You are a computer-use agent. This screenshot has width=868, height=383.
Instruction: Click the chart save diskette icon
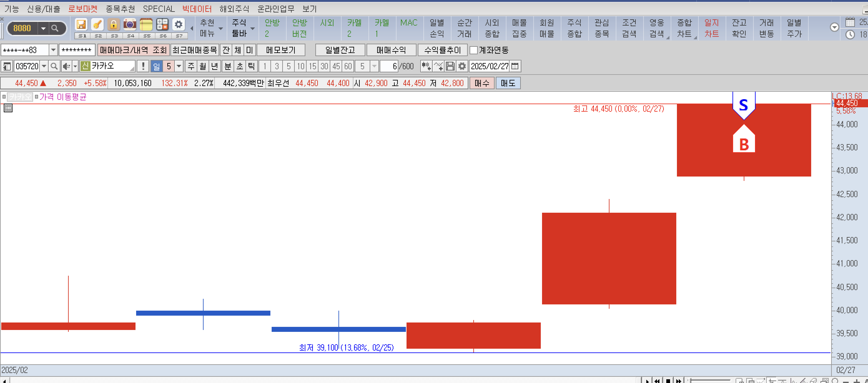pos(450,66)
